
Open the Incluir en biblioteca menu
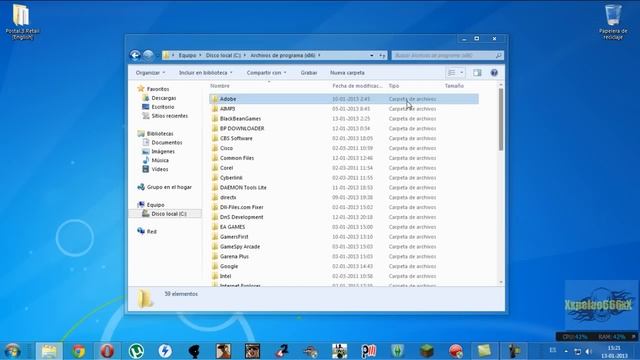[x=206, y=73]
